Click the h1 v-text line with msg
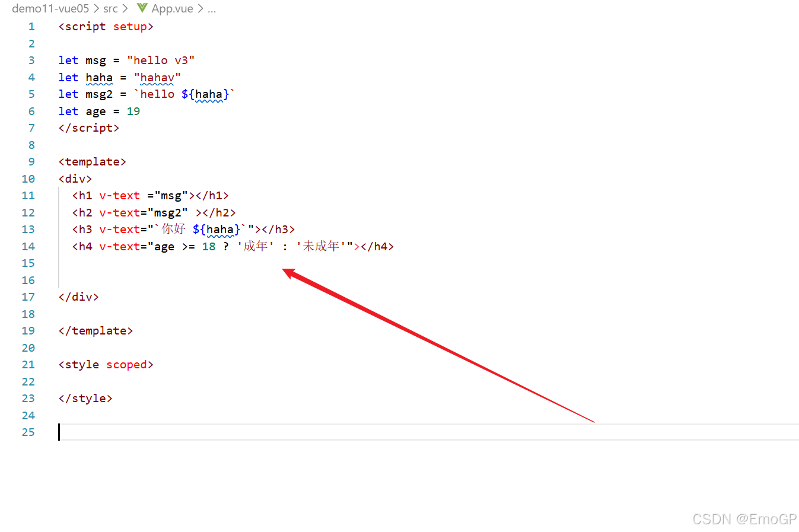Screen dimensions: 799x532 pyautogui.click(x=151, y=196)
